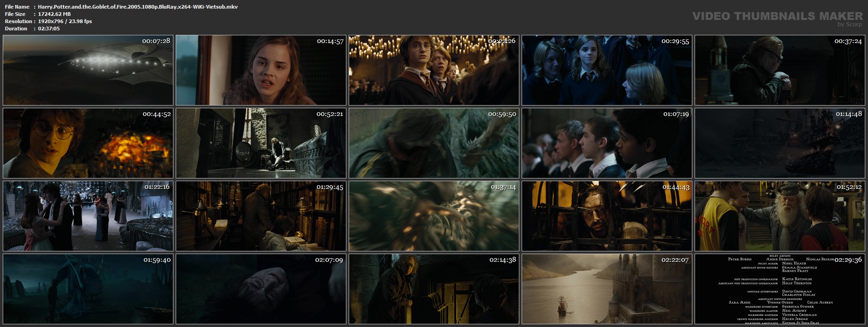Select the credits frame at 02:29:36
This screenshot has height=327, width=868.
point(780,289)
